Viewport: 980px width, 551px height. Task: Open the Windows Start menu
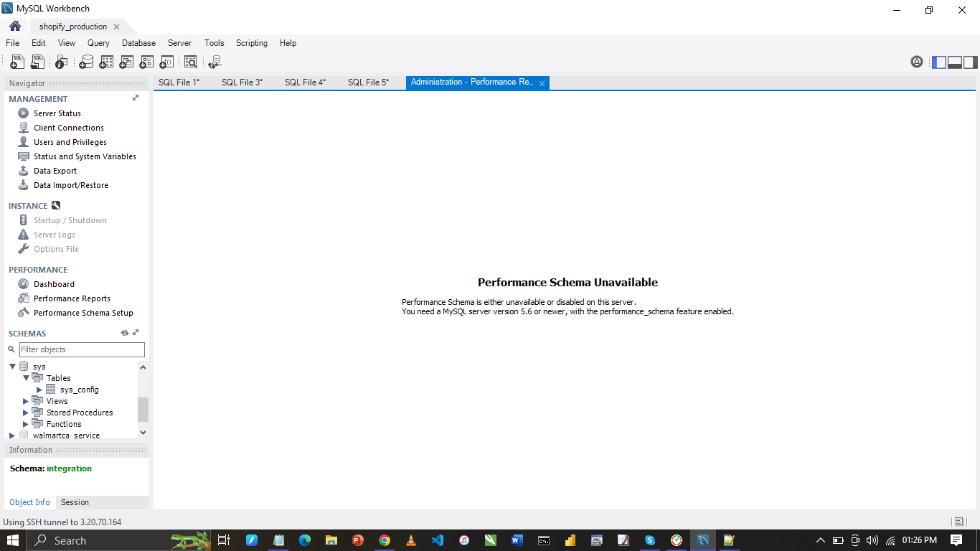pyautogui.click(x=13, y=540)
